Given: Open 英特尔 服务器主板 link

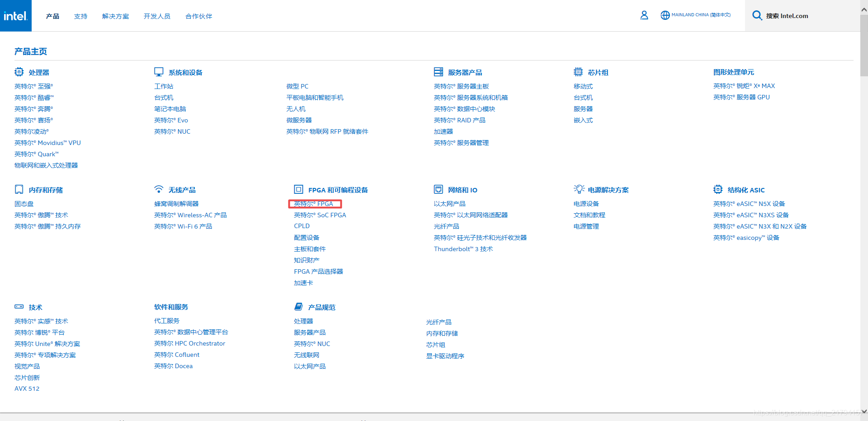Looking at the screenshot, I should [462, 86].
